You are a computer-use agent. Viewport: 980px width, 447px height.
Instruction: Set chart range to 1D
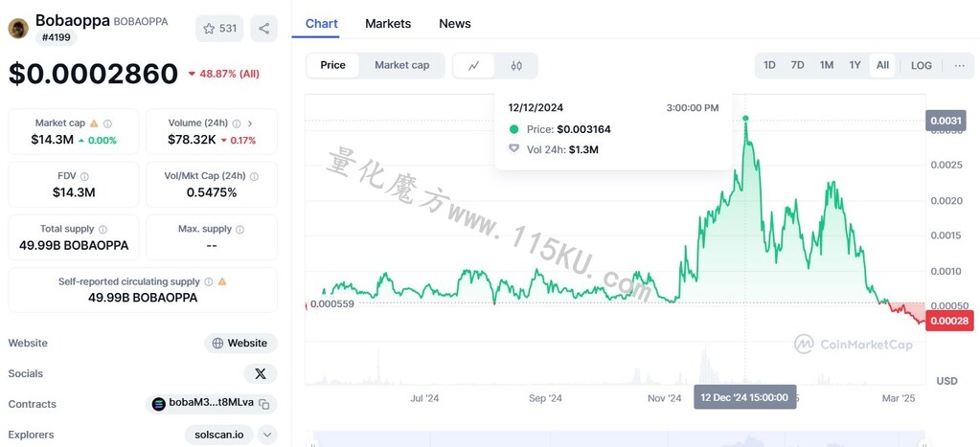pyautogui.click(x=769, y=65)
